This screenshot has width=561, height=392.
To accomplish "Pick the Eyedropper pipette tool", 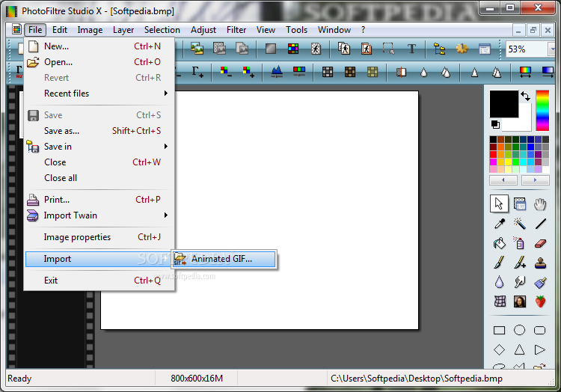I will [x=500, y=224].
